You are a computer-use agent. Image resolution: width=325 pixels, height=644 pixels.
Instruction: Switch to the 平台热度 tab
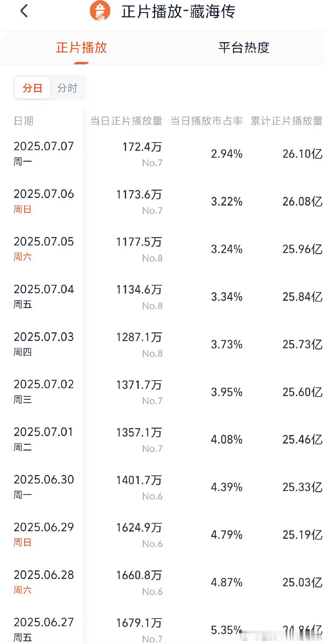coord(244,47)
